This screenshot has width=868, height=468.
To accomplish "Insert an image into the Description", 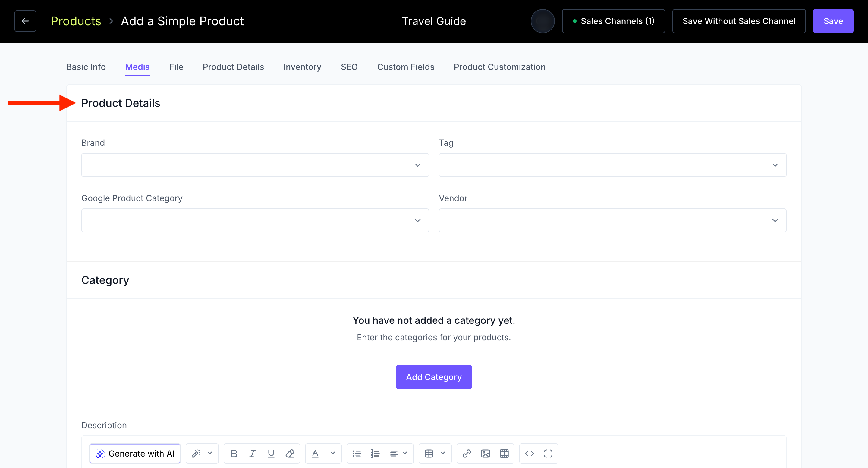I will (486, 454).
